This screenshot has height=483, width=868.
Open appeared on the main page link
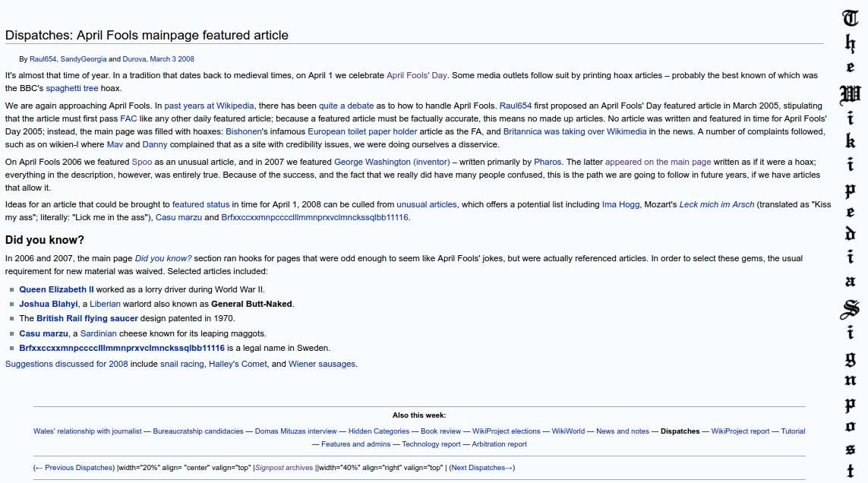tap(658, 162)
